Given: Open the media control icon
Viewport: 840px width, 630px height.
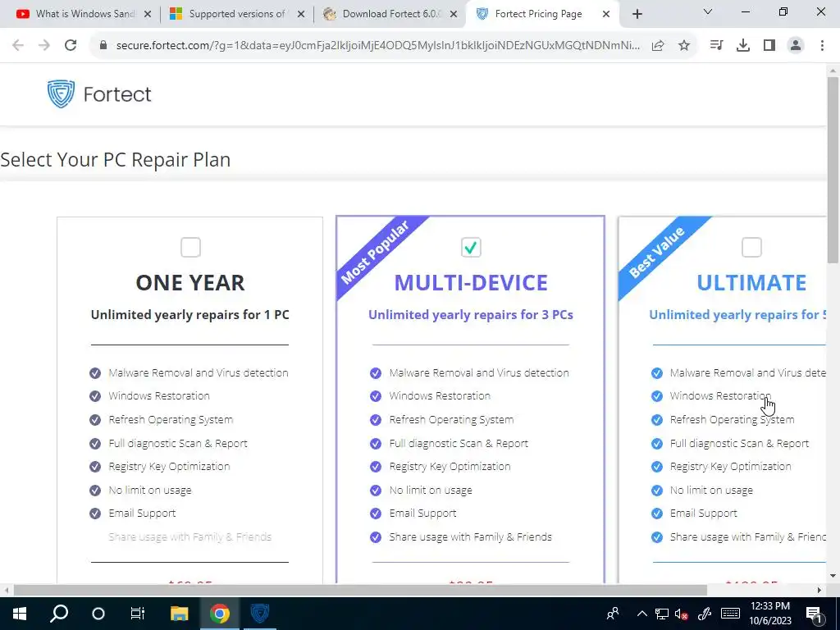Looking at the screenshot, I should point(716,46).
